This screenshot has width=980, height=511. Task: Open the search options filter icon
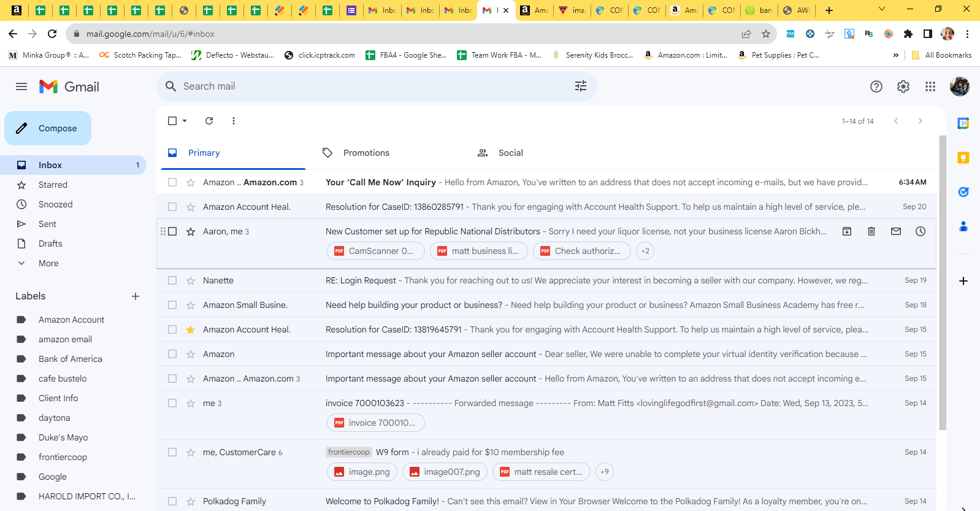[x=581, y=86]
